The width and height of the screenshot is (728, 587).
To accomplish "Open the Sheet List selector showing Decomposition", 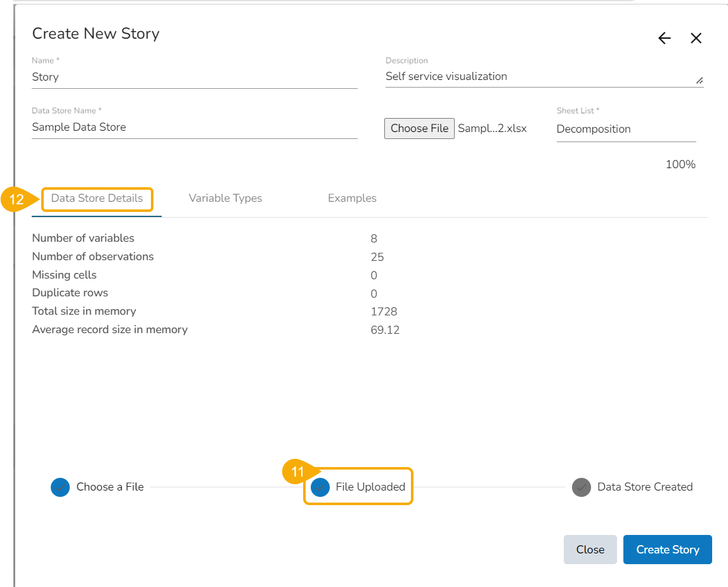I will tap(594, 129).
